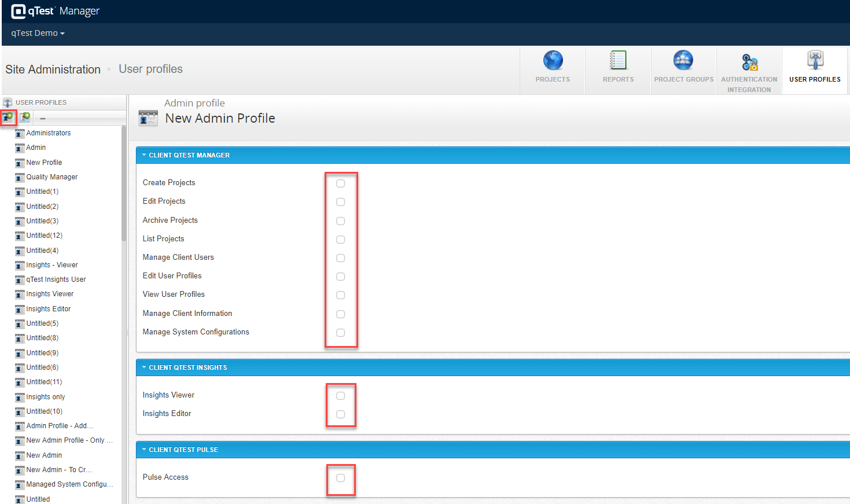
Task: Open the Insights Viewer profile row
Action: tap(50, 294)
